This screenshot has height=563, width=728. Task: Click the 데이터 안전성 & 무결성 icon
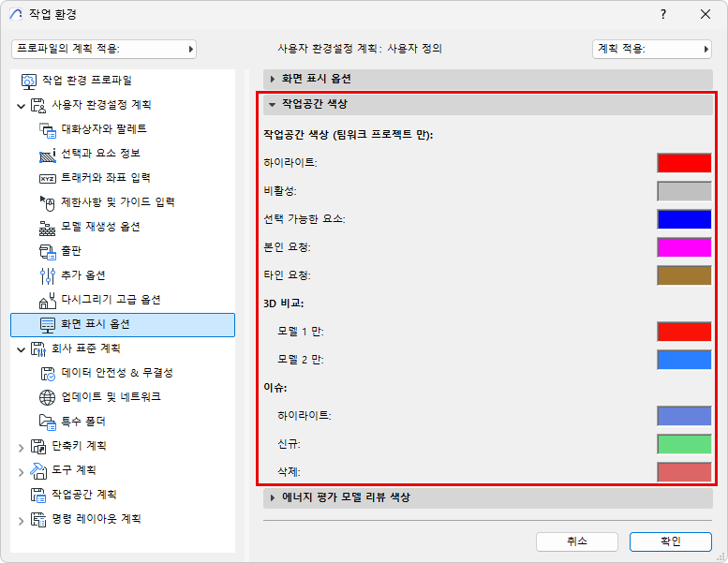48,374
